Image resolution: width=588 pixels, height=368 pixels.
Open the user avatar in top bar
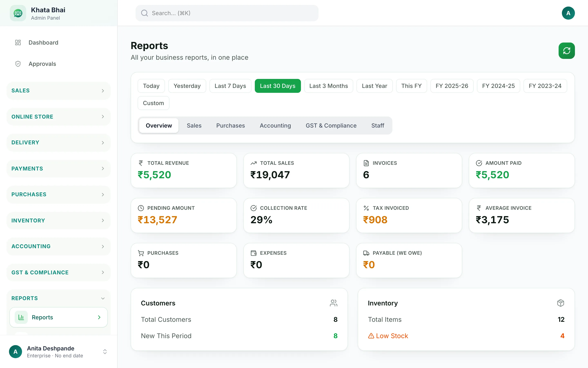[x=568, y=13]
